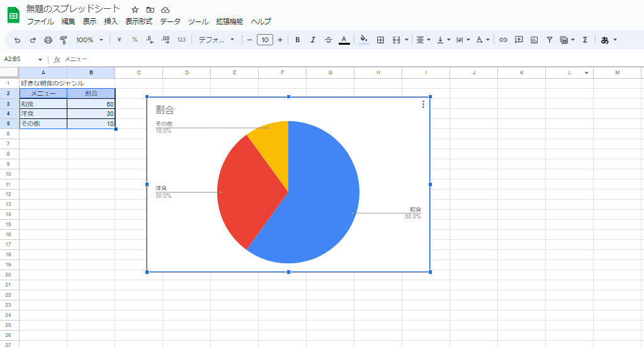Format as currency with yen icon
This screenshot has width=644, height=347.
click(x=119, y=40)
